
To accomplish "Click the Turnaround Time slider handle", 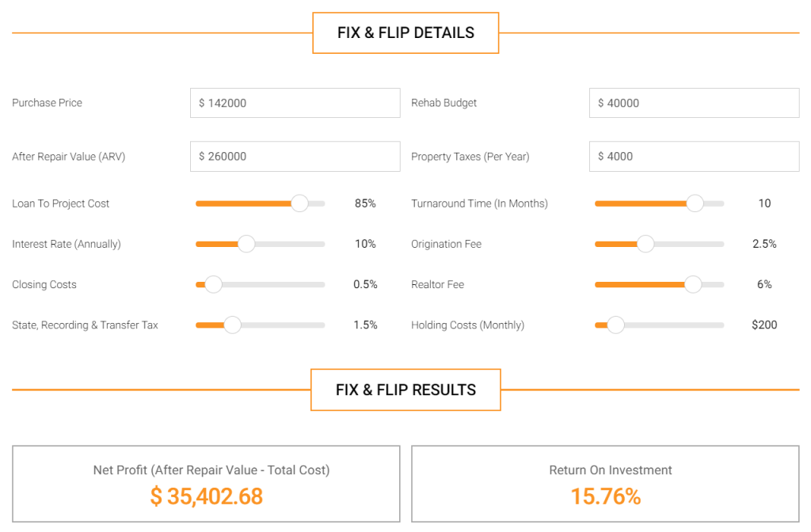I will click(x=695, y=203).
